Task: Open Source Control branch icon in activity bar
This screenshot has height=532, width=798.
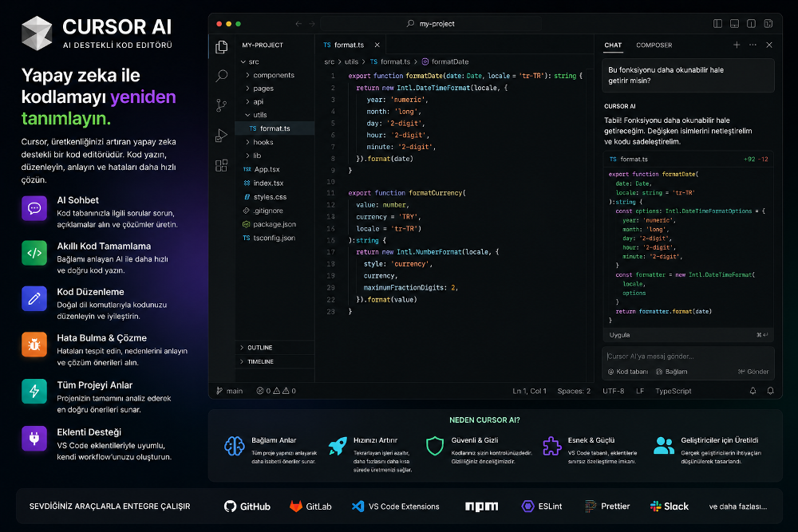Action: [221, 105]
